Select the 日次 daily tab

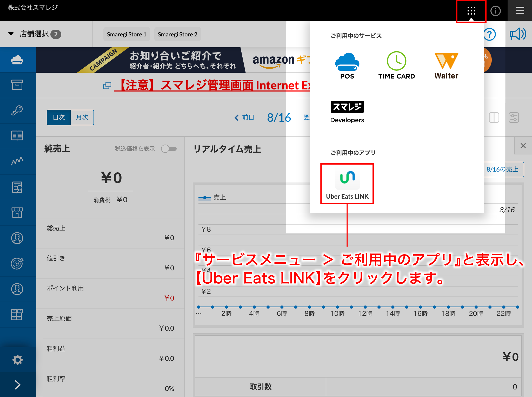click(59, 118)
